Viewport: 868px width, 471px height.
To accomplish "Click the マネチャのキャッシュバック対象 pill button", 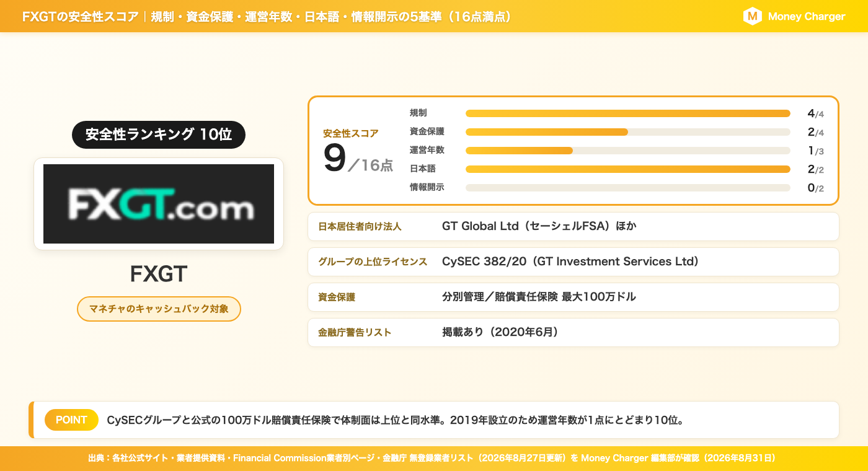I will pyautogui.click(x=159, y=309).
